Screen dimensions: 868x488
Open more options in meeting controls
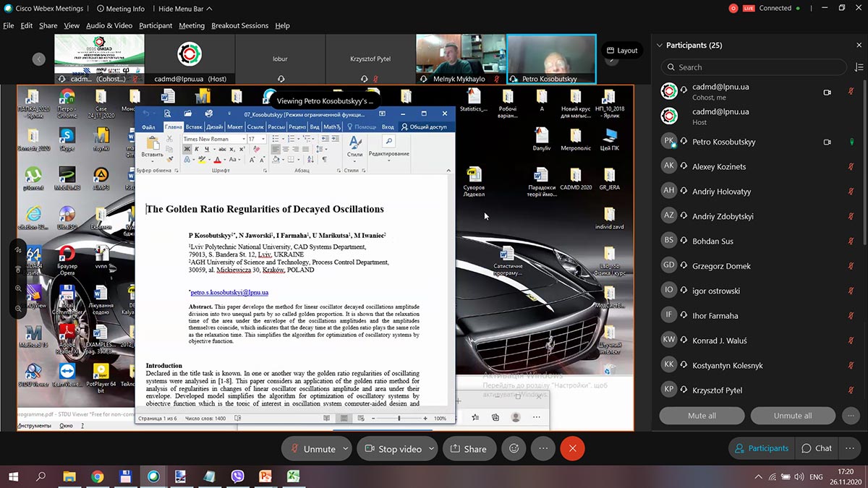coord(542,448)
